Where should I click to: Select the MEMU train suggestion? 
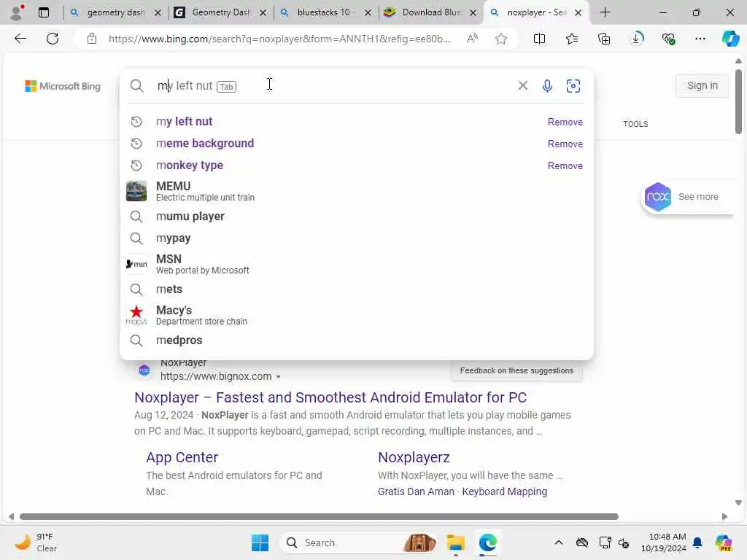[x=356, y=191]
